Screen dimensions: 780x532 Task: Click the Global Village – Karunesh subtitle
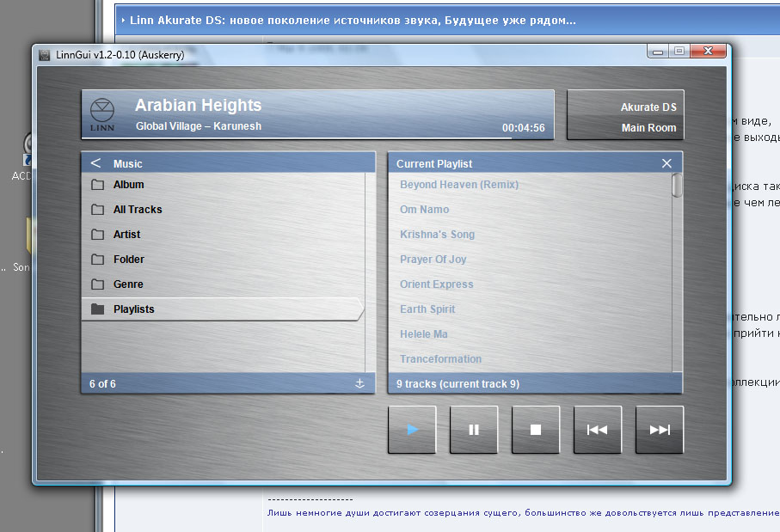[199, 125]
